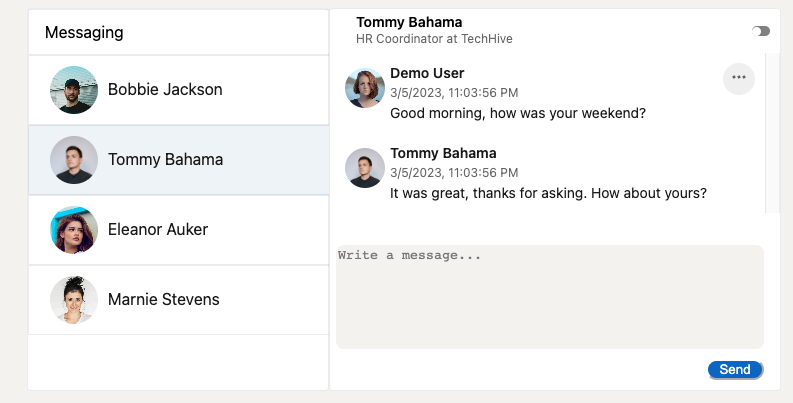The height and width of the screenshot is (403, 793).
Task: Click the Demo User sender name
Action: tap(427, 73)
